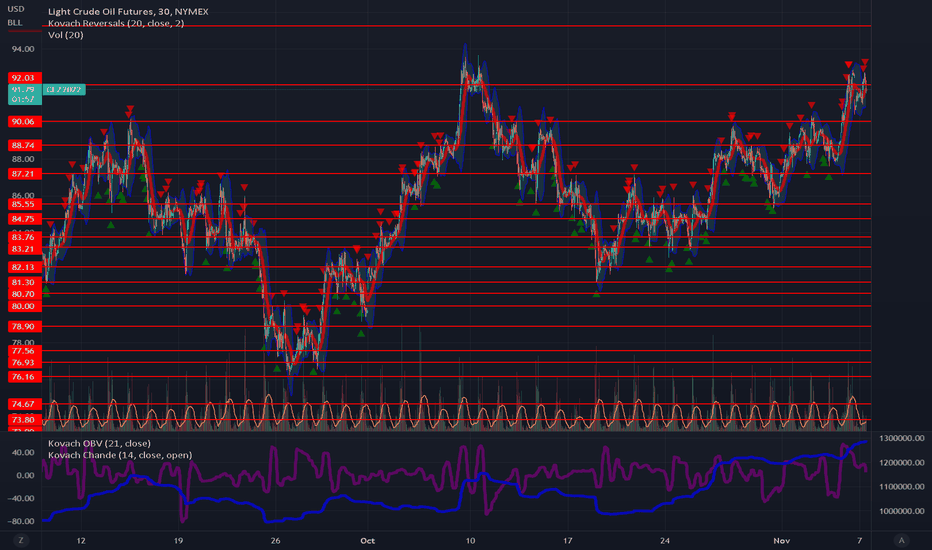932x550 pixels.
Task: Click the 26 date label on the time axis
Action: (275, 540)
